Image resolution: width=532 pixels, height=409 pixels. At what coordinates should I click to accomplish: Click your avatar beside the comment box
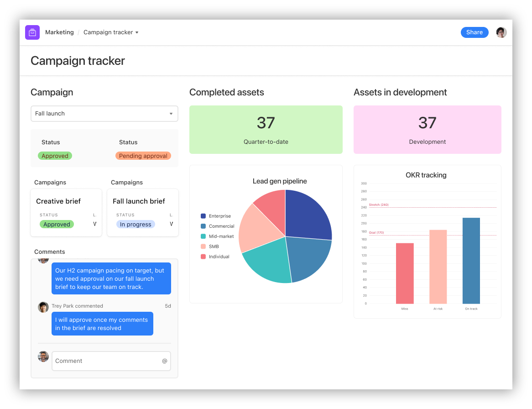(43, 357)
